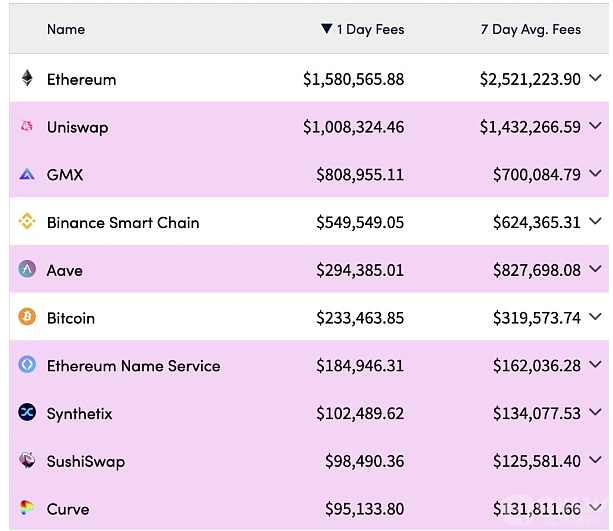This screenshot has height=531, width=613.
Task: Click the Bitcoin orange logo icon
Action: [x=27, y=317]
